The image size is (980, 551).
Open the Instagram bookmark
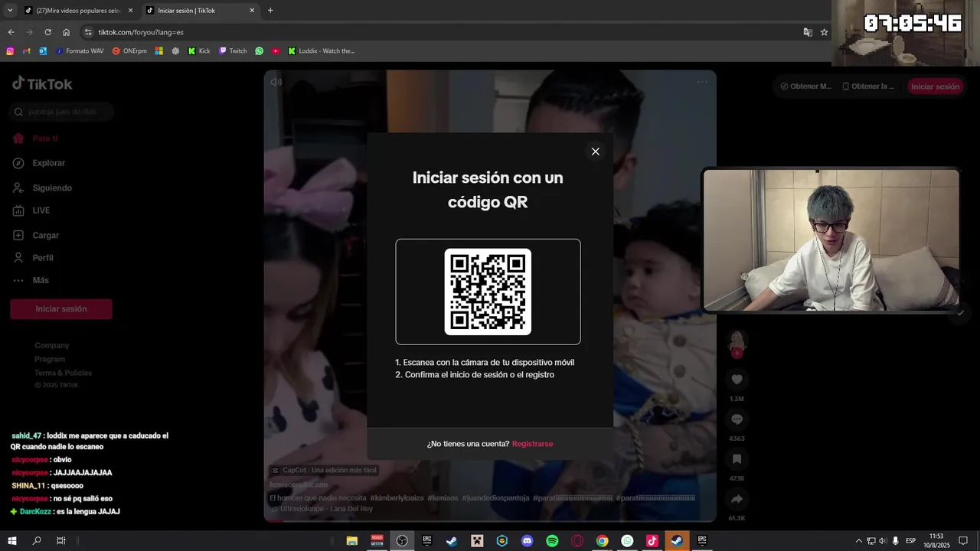pyautogui.click(x=10, y=51)
